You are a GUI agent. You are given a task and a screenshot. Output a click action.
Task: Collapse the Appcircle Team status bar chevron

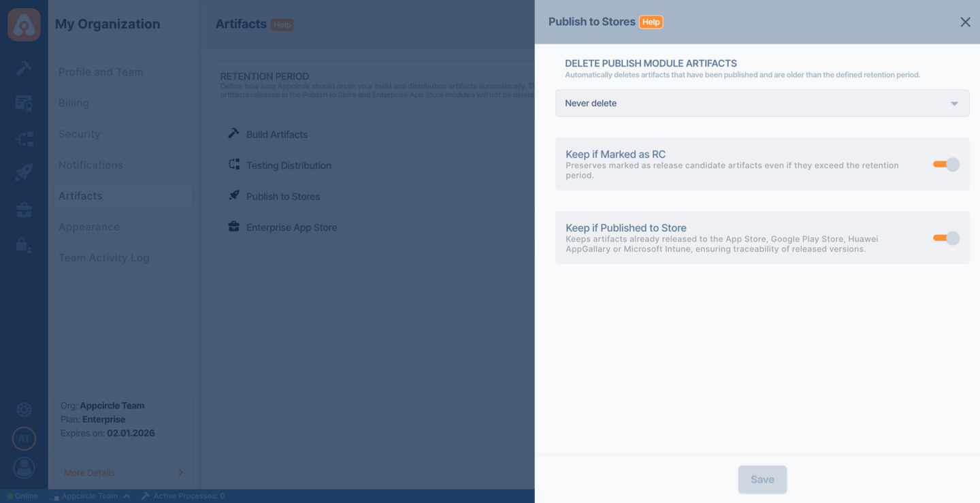click(x=127, y=496)
